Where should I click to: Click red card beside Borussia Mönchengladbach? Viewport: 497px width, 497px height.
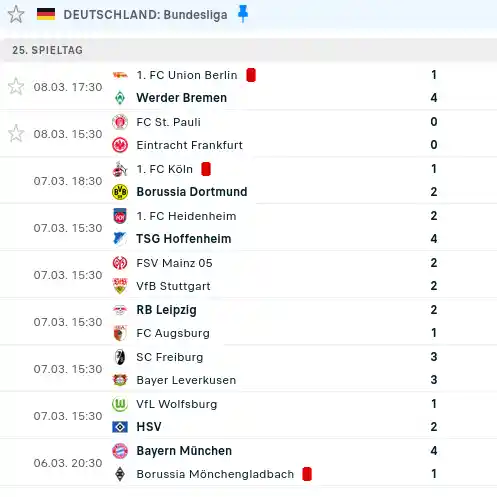coord(307,474)
